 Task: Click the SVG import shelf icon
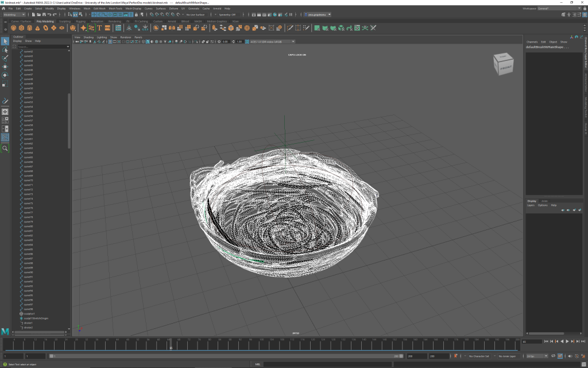point(107,28)
